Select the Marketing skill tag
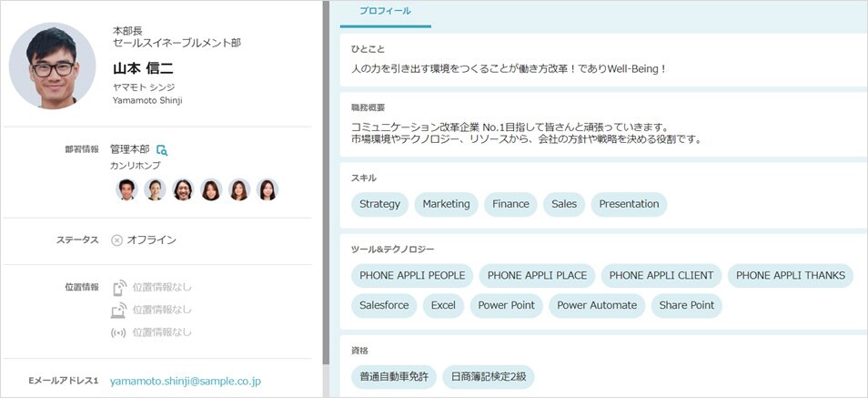The width and height of the screenshot is (868, 398). tap(446, 204)
